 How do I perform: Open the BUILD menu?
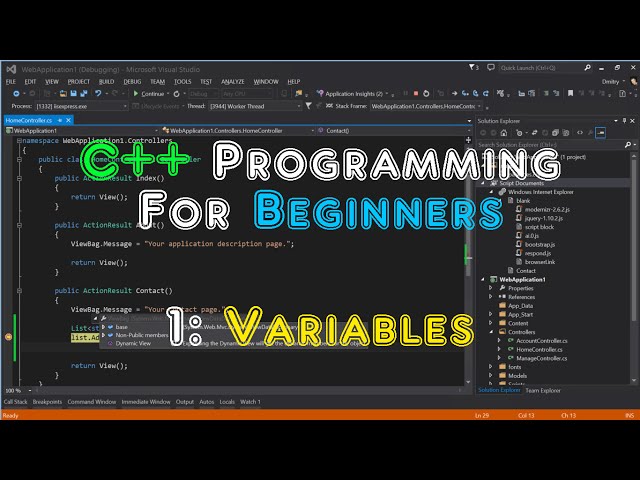[107, 82]
